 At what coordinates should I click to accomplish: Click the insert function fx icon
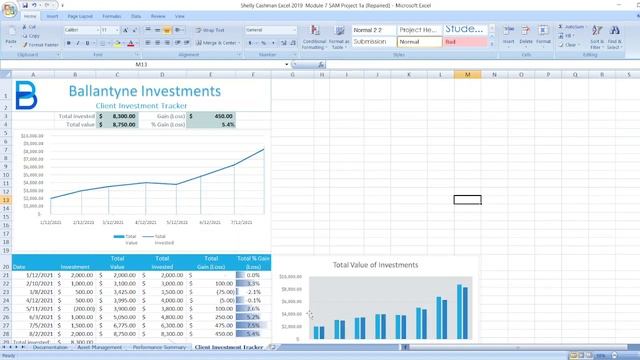tap(321, 64)
